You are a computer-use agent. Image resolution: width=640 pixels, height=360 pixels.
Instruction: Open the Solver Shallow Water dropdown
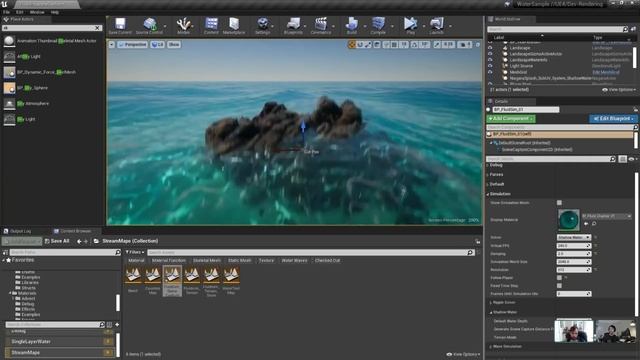[574, 237]
